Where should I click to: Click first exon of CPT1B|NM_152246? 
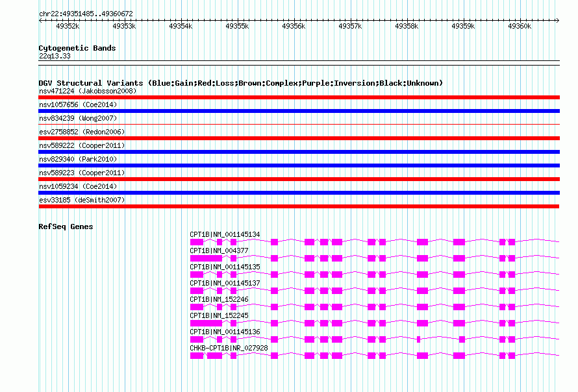point(197,307)
